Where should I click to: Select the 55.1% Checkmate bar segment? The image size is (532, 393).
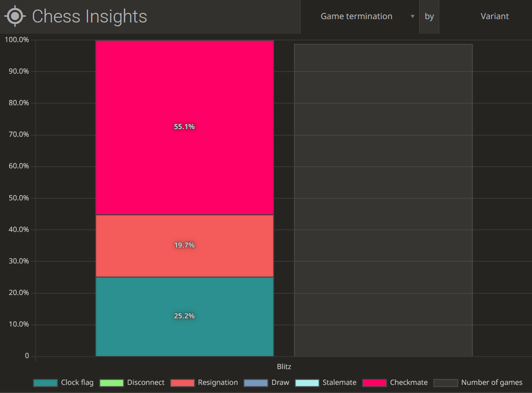click(185, 128)
